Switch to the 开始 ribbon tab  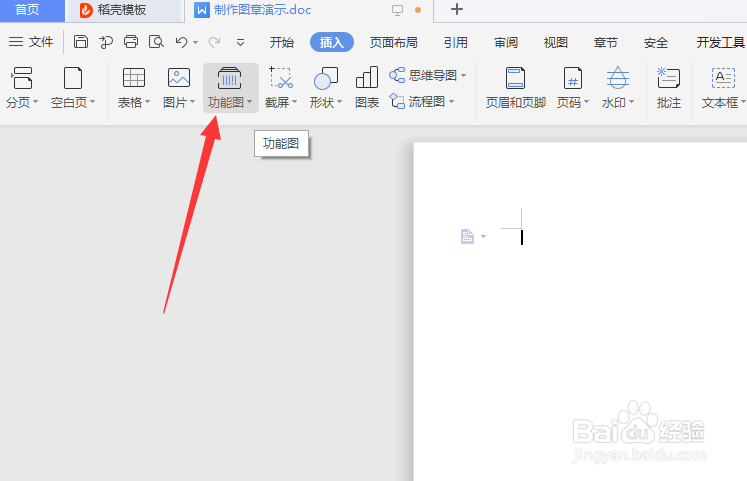tap(282, 42)
